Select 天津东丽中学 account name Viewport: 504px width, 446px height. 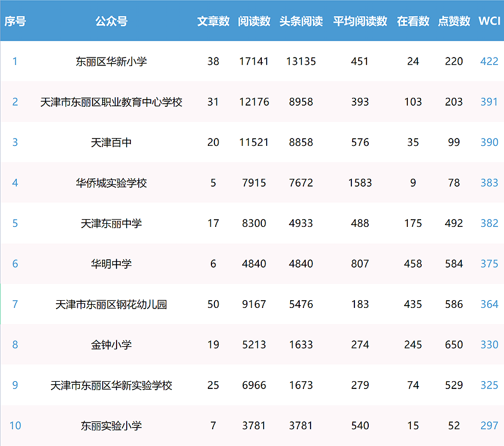pyautogui.click(x=111, y=223)
